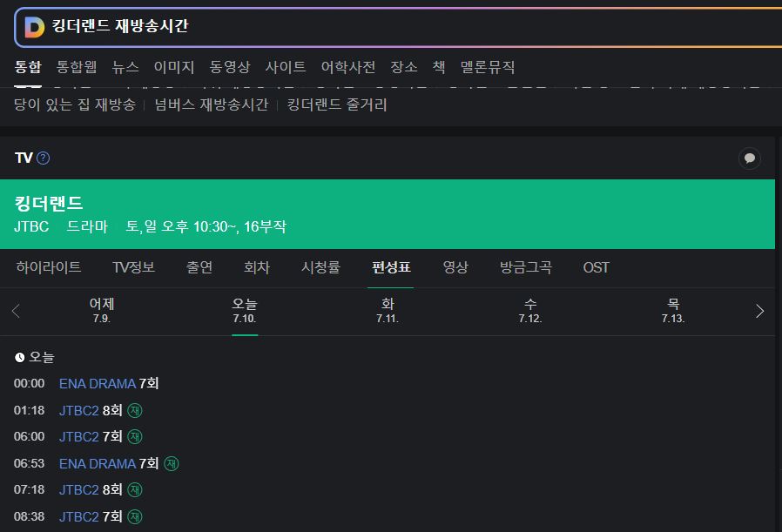Click related search 킹더랜드 줄거리
The image size is (782, 532).
(337, 104)
